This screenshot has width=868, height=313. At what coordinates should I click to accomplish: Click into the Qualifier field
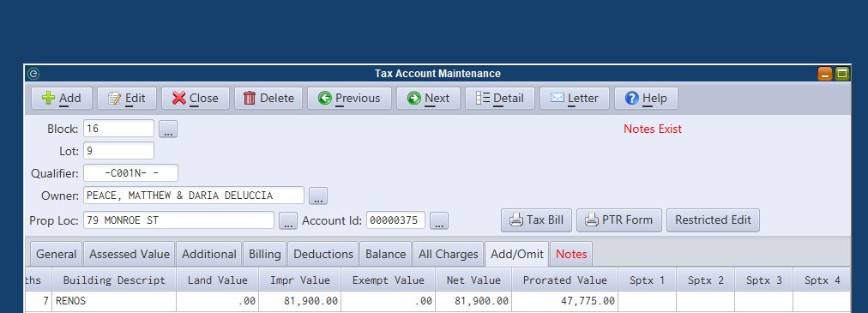tap(131, 173)
